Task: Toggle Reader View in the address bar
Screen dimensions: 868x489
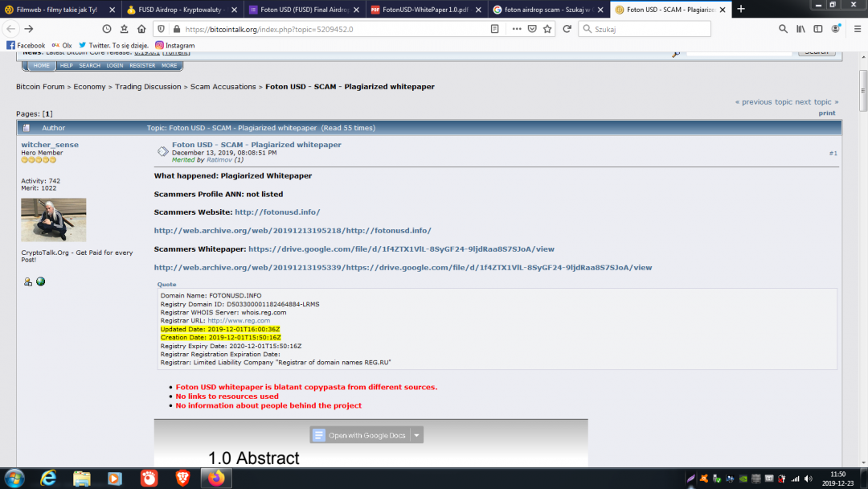Action: point(494,28)
